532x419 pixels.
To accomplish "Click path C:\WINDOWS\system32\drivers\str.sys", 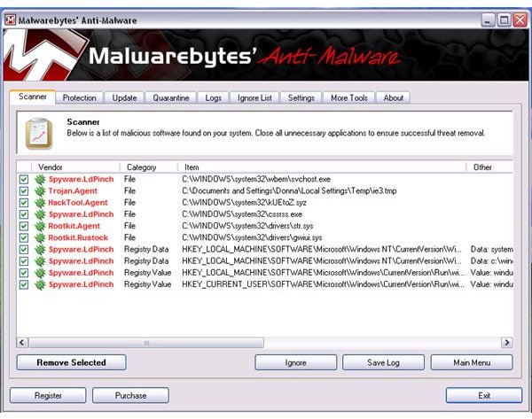I will coord(247,226).
